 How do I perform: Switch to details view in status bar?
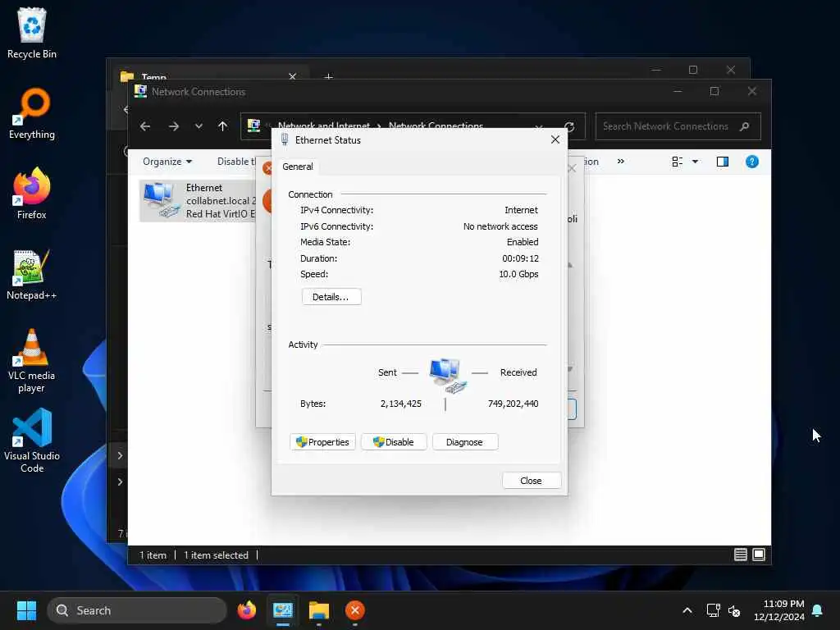741,555
